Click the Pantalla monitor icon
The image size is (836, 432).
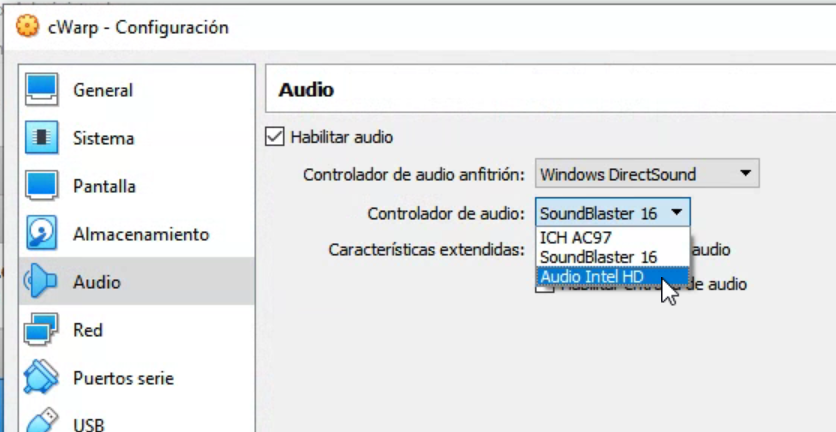[42, 186]
